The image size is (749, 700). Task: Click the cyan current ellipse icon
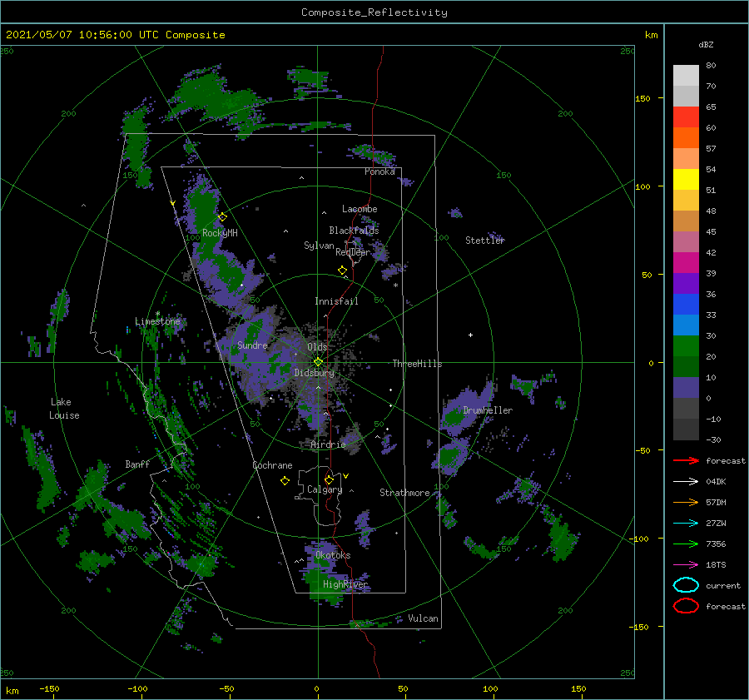click(x=686, y=585)
